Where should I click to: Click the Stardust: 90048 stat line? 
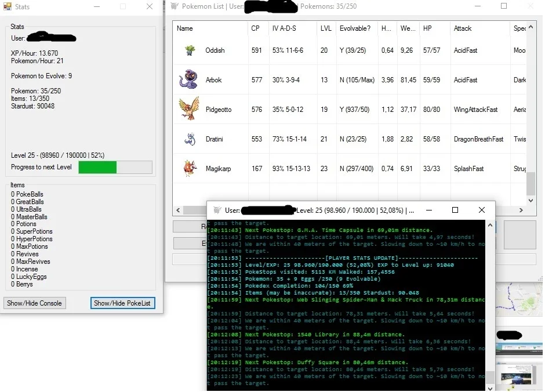[x=32, y=106]
